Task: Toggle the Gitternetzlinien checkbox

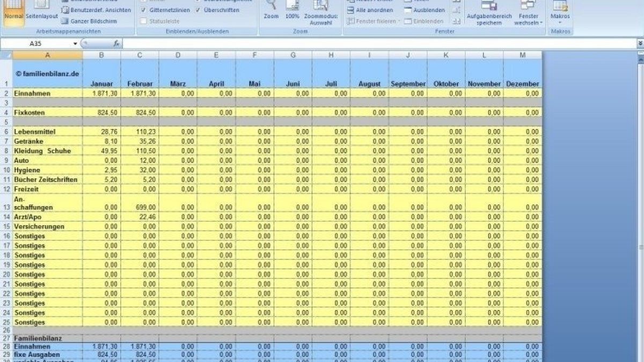Action: tap(143, 10)
